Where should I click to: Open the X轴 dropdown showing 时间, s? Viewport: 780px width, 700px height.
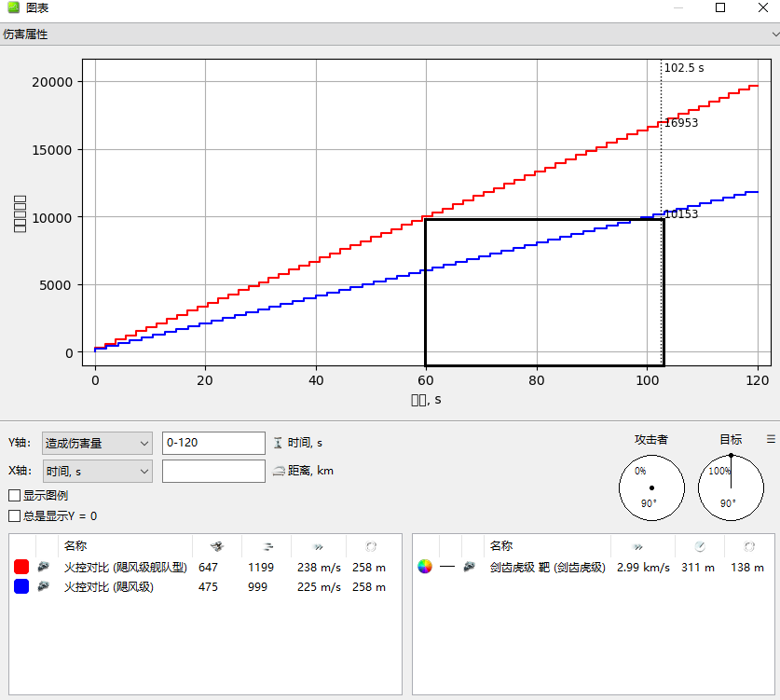[x=98, y=471]
